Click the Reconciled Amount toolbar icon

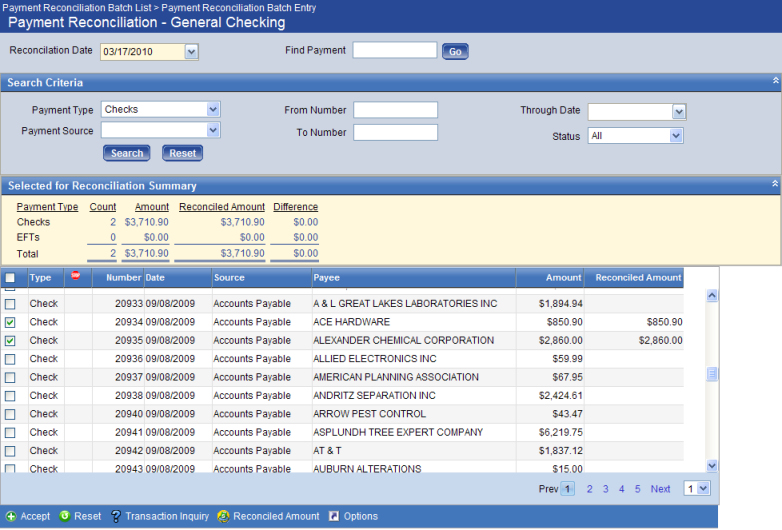(x=224, y=517)
